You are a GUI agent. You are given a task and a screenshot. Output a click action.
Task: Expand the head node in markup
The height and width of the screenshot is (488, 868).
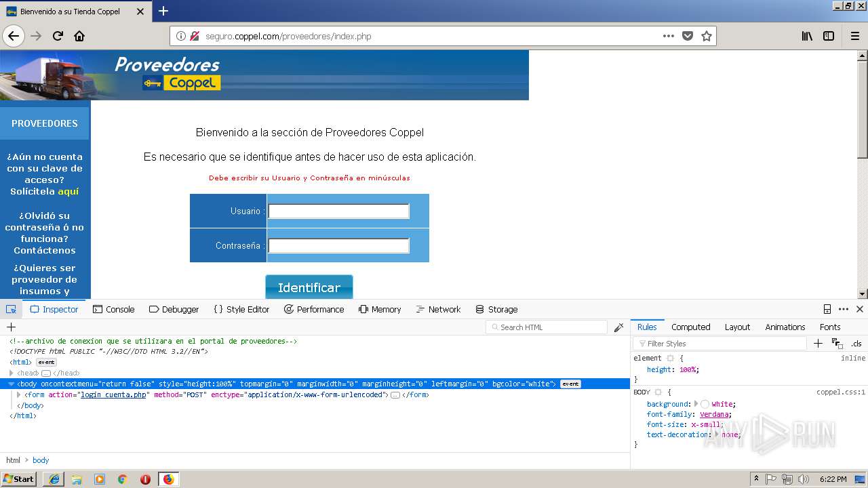[x=12, y=373]
